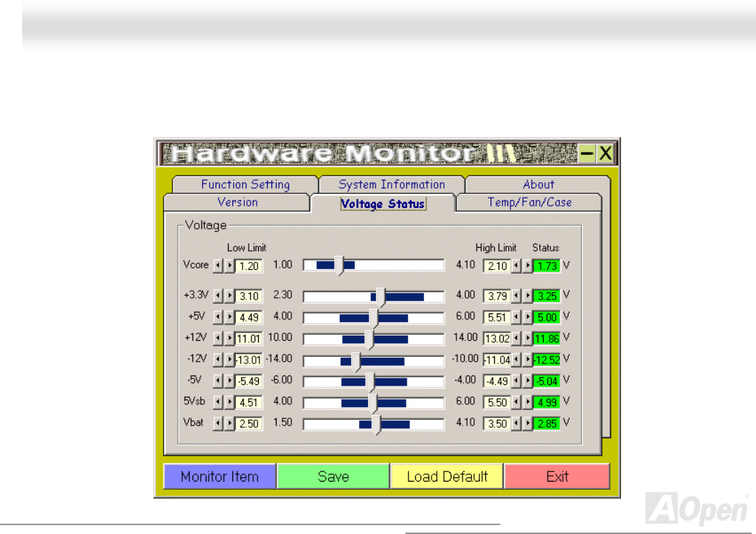The image size is (756, 534).
Task: Increase -12V high limit with right arrow
Action: coord(527,359)
